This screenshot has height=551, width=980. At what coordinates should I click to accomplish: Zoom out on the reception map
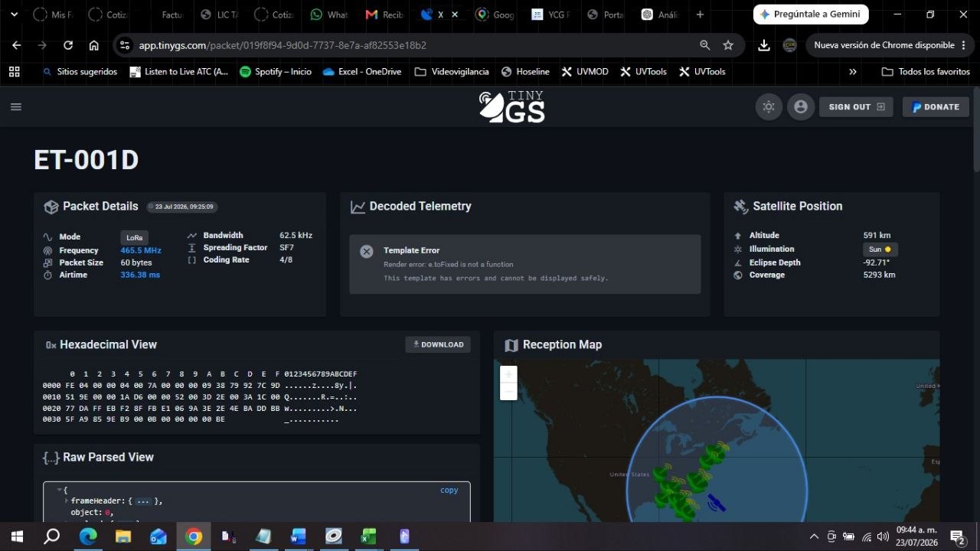point(508,392)
